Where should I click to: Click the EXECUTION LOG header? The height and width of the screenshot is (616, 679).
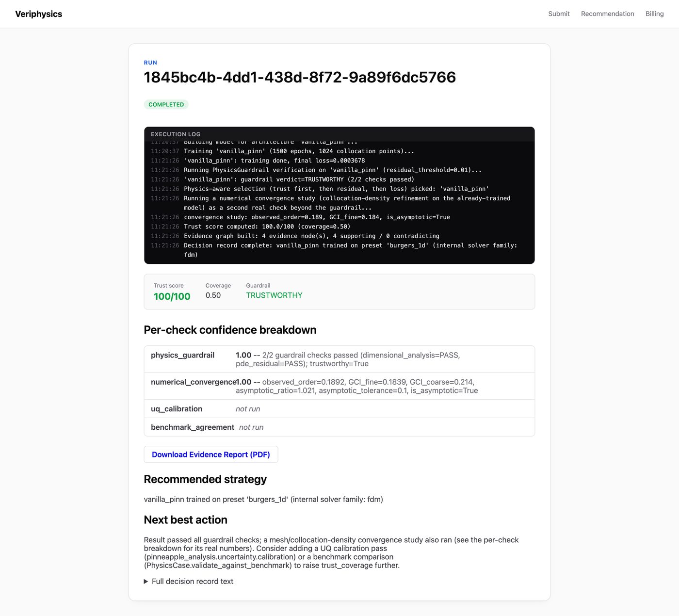click(176, 134)
